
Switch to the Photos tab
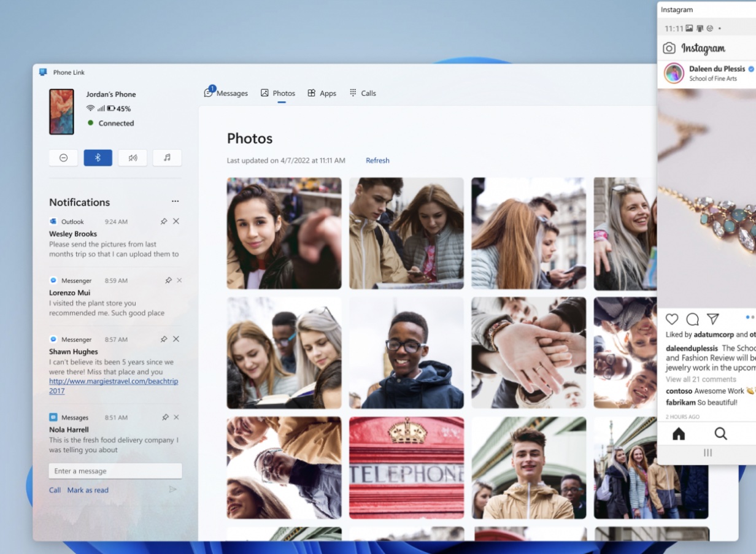(278, 93)
